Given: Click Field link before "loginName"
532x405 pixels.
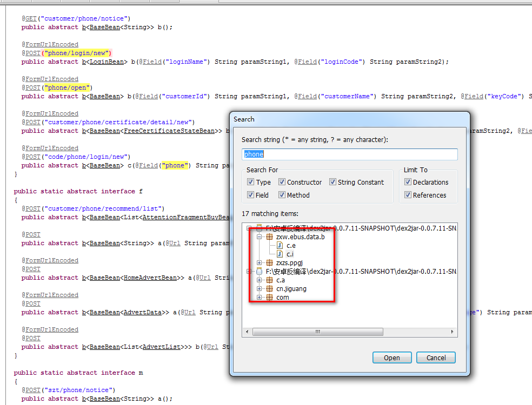Looking at the screenshot, I should point(152,62).
